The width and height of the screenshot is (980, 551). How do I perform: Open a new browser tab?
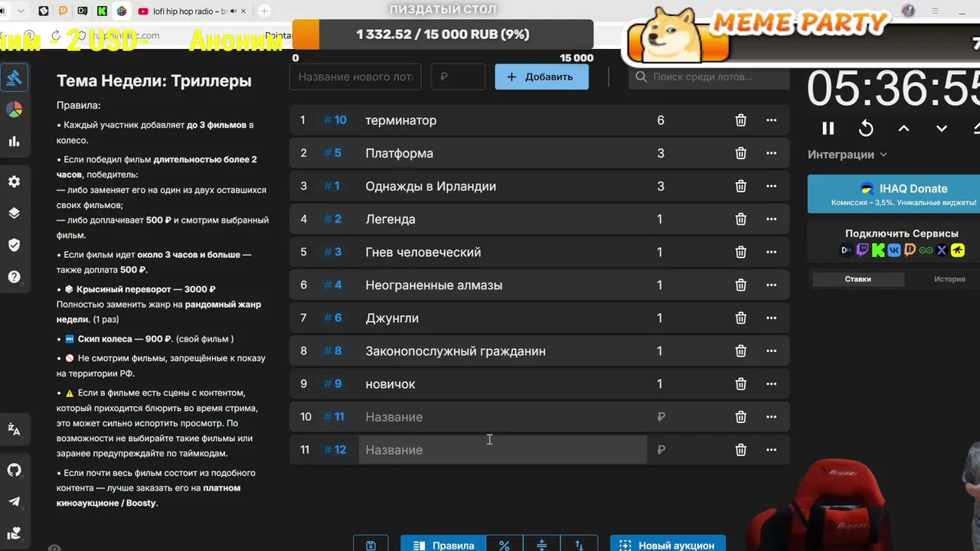point(264,11)
